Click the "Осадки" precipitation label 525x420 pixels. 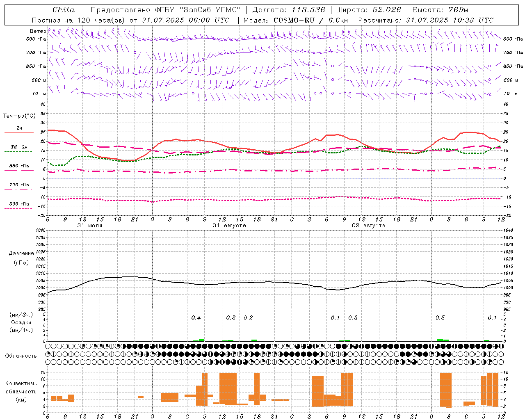(21, 322)
